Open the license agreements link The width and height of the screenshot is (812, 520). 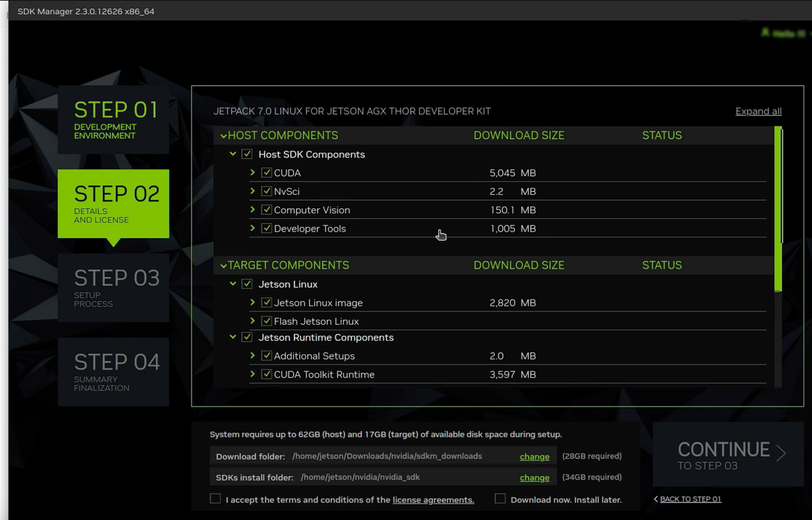coord(433,500)
